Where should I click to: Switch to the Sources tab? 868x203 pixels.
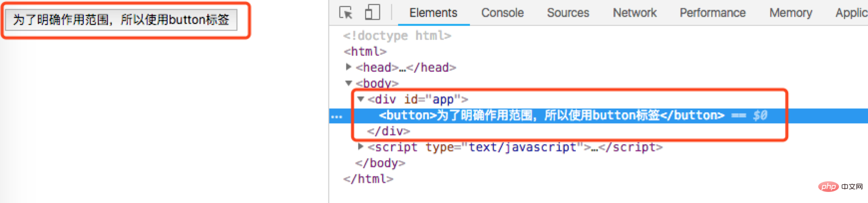[x=568, y=13]
